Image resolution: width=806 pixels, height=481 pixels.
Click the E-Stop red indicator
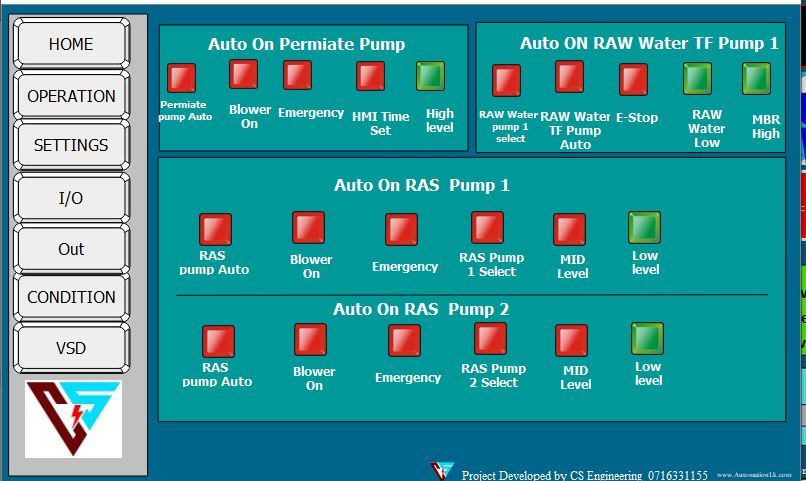click(633, 79)
